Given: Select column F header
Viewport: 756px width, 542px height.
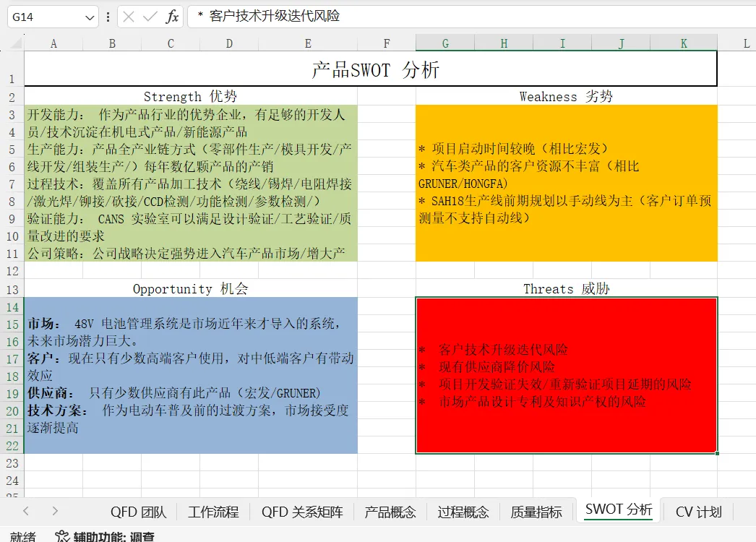Looking at the screenshot, I should click(x=387, y=43).
